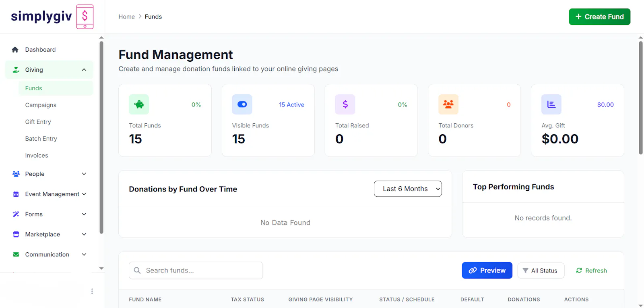Image resolution: width=644 pixels, height=308 pixels.
Task: Click the Top Performing Funds heading
Action: point(514,187)
